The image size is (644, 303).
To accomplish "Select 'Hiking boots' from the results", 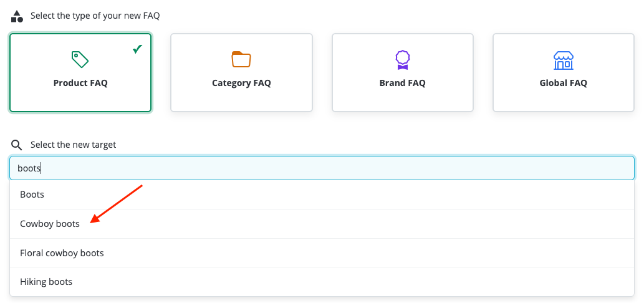I will tap(46, 282).
